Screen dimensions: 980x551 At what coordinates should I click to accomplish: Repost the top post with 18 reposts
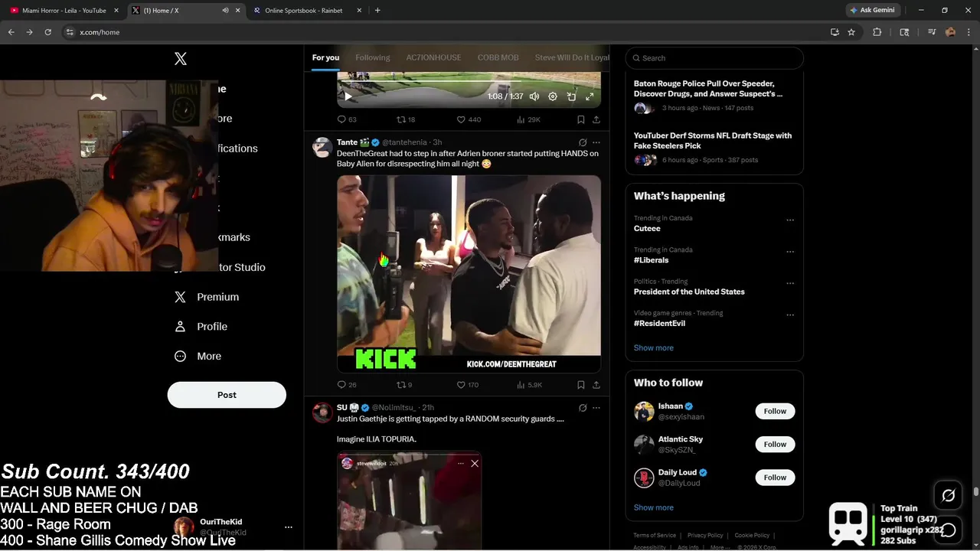(406, 119)
